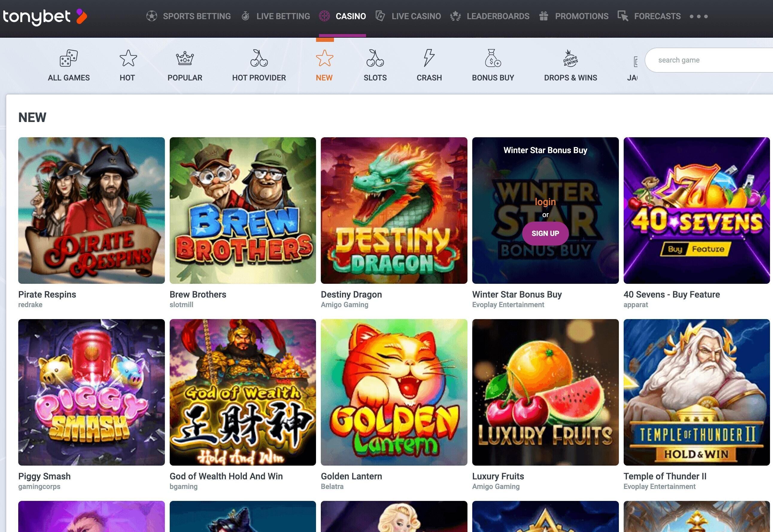Click the Promotions gift icon
This screenshot has width=773, height=532.
tap(544, 16)
